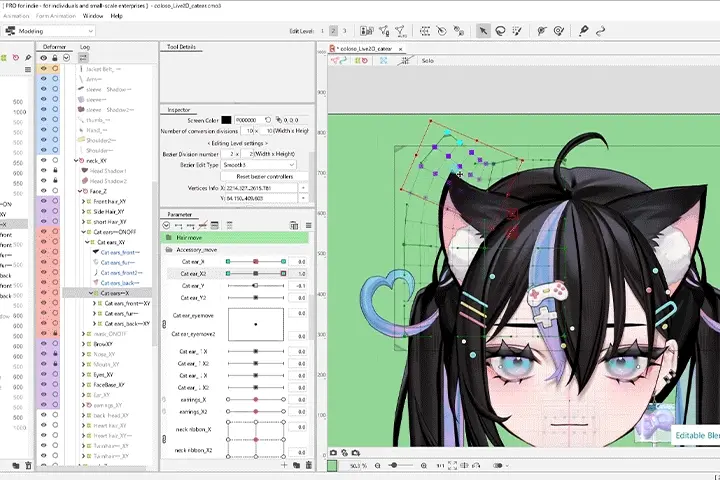
Task: Toggle visibility eye for Front hair_XY row
Action: point(44,201)
